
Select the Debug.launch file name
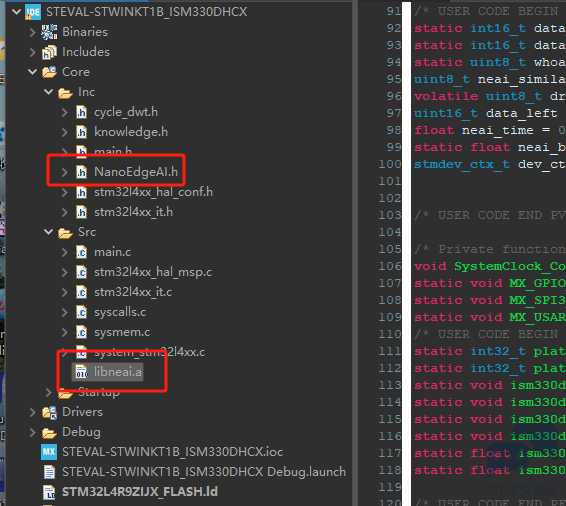pyautogui.click(x=204, y=472)
